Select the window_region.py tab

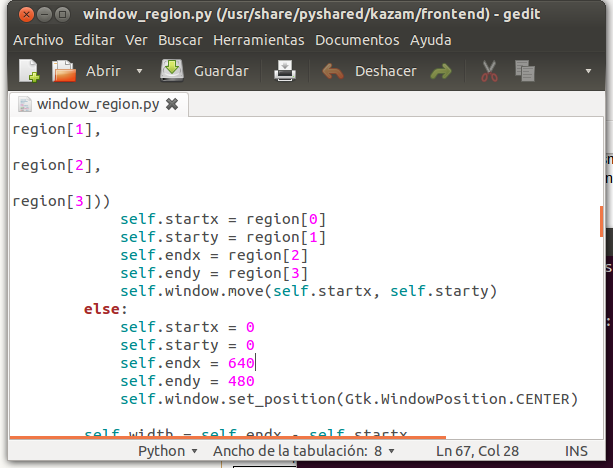97,104
